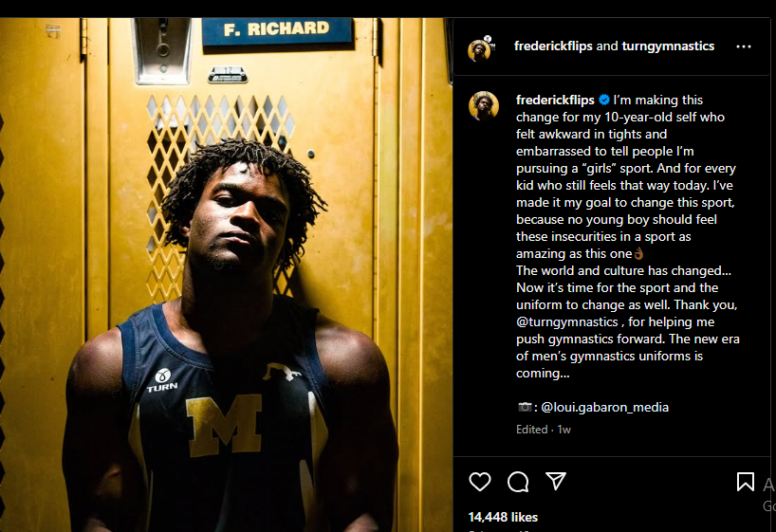
Task: Click the blue verified badge next to frederickflips
Action: (604, 101)
